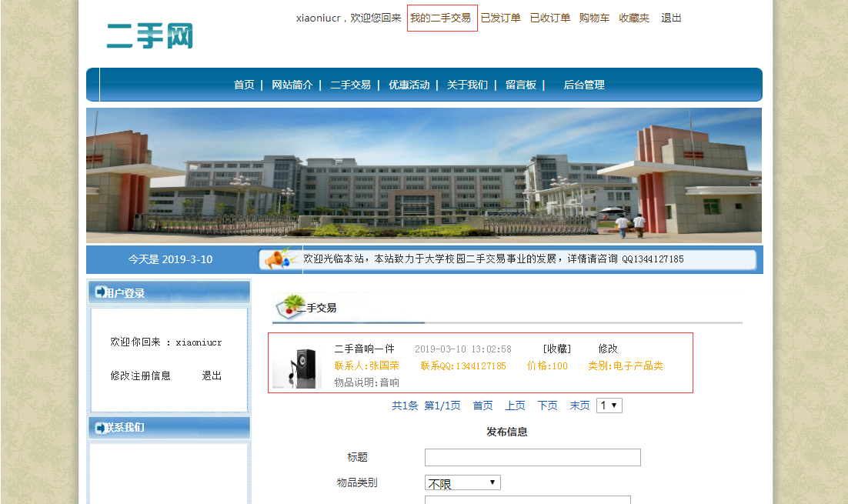Click the plant icon beside 二手交易 heading
This screenshot has width=848, height=504.
click(290, 306)
